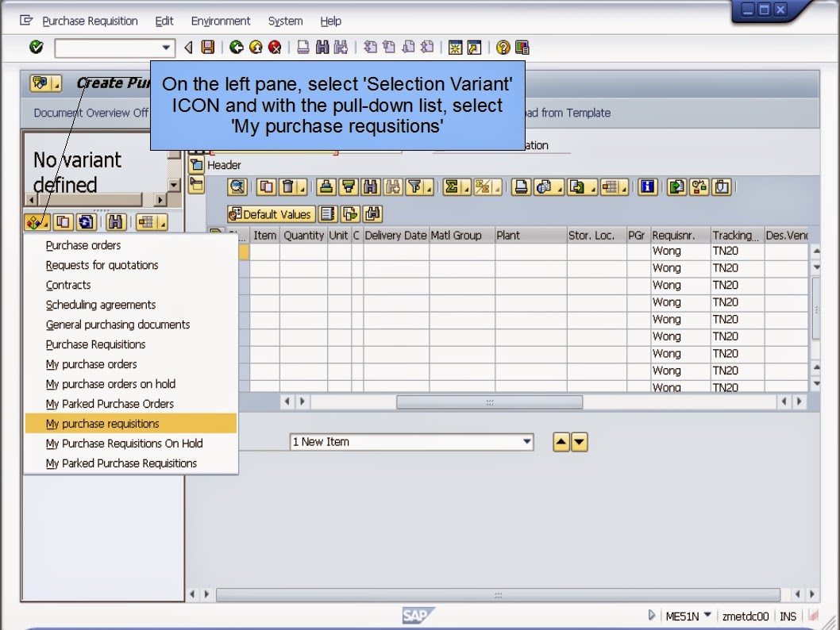Select the red Cancel icon in the toolbar
840x630 pixels.
[x=276, y=47]
